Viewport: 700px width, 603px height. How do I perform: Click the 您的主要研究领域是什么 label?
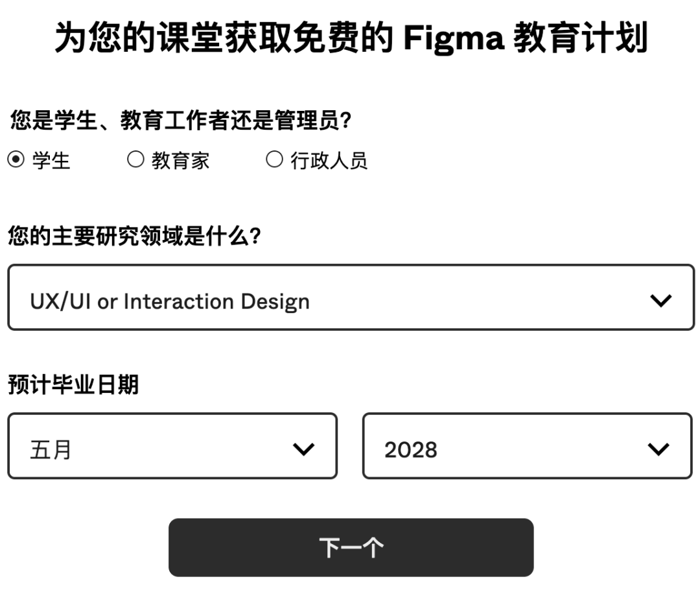pos(135,236)
